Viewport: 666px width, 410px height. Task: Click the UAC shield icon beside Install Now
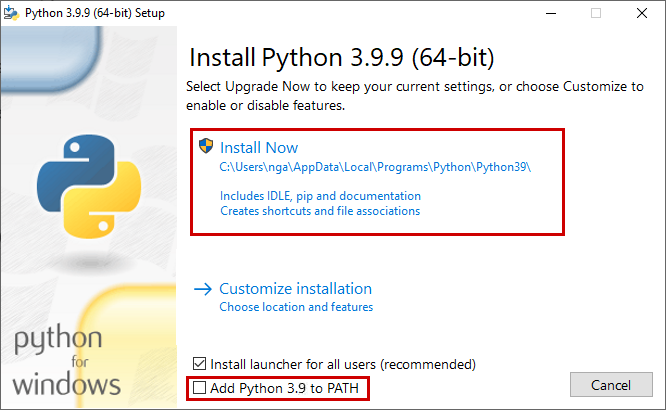click(x=206, y=146)
